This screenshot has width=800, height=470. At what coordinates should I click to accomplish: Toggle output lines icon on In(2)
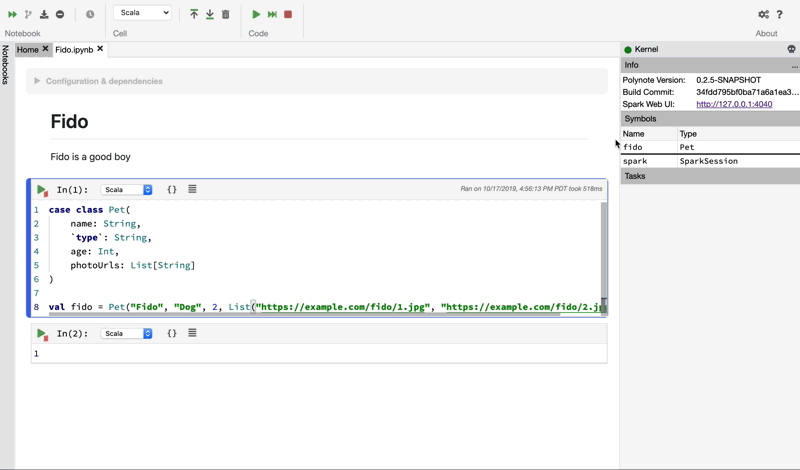[x=192, y=333]
